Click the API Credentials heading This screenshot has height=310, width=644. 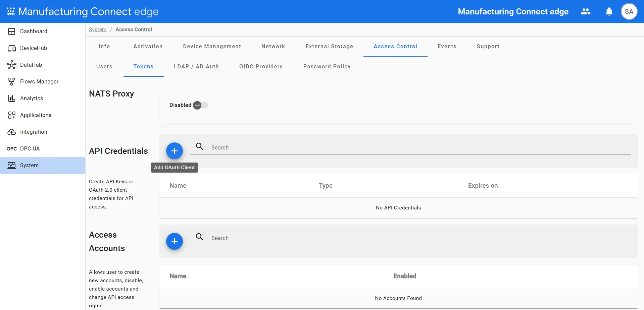[118, 151]
